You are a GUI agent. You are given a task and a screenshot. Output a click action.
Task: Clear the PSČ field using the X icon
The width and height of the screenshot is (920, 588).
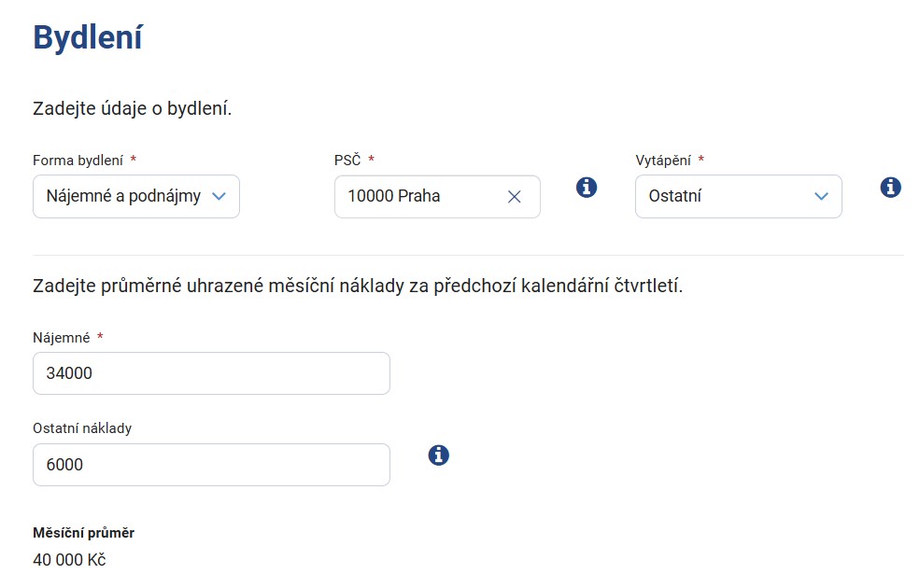[x=514, y=197]
